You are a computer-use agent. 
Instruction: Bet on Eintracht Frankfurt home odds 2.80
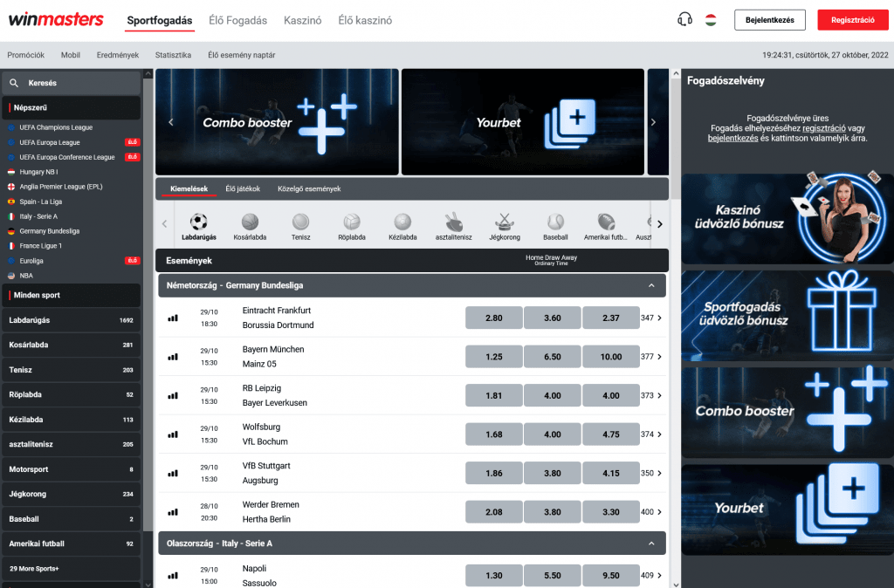tap(494, 318)
